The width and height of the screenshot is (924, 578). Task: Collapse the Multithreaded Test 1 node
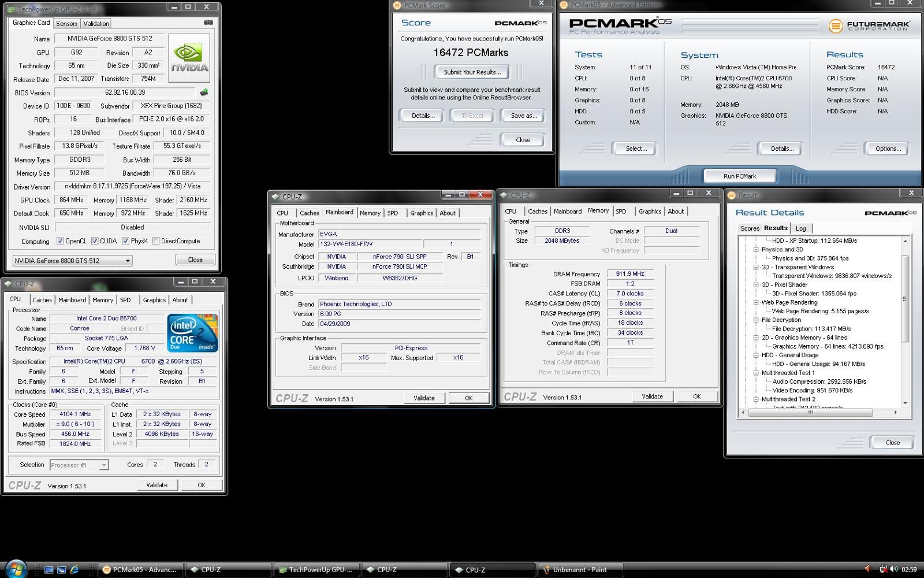click(756, 373)
